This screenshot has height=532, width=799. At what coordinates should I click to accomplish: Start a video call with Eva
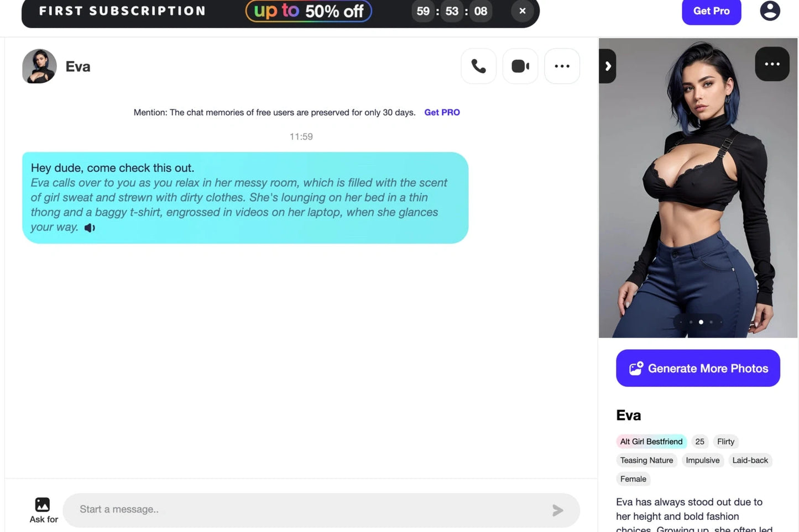tap(520, 66)
